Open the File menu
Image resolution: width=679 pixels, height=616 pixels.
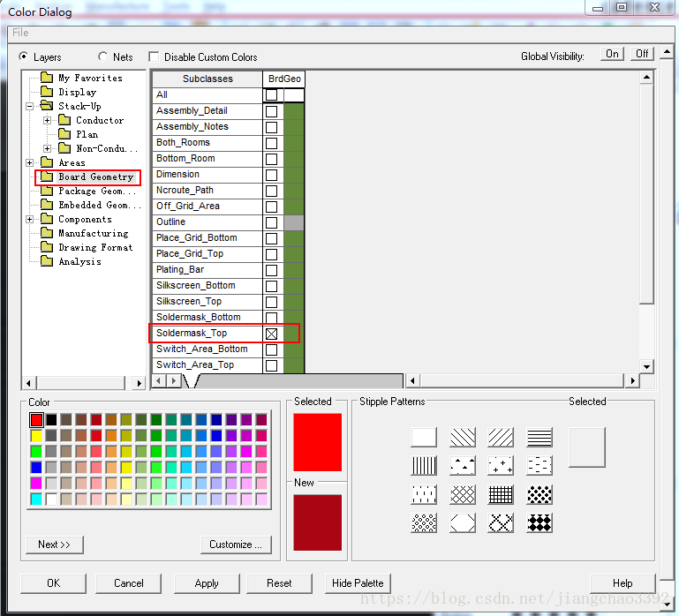pos(20,33)
